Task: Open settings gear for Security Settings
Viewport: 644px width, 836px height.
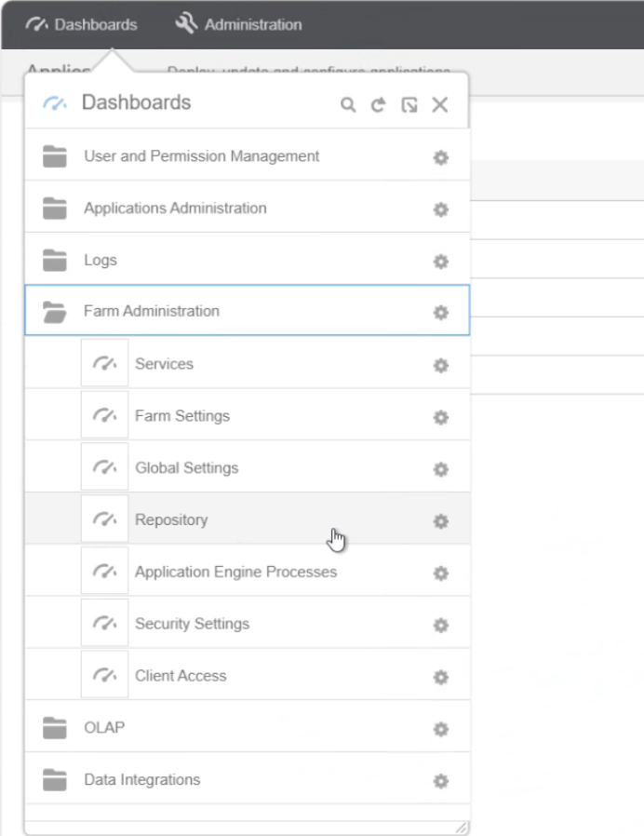Action: point(440,625)
